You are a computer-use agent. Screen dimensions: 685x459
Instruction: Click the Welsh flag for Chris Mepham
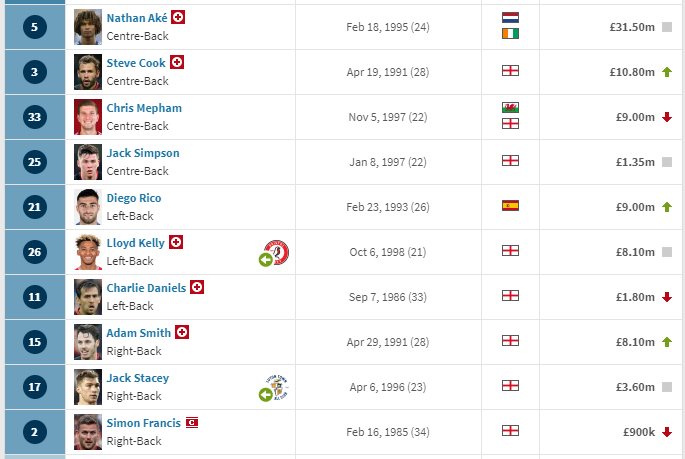tap(510, 107)
